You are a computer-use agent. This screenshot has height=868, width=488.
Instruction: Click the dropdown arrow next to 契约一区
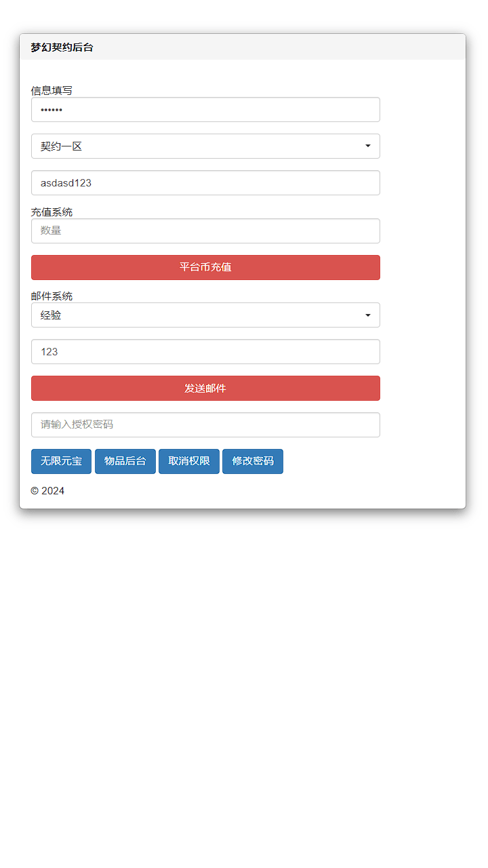coord(368,146)
